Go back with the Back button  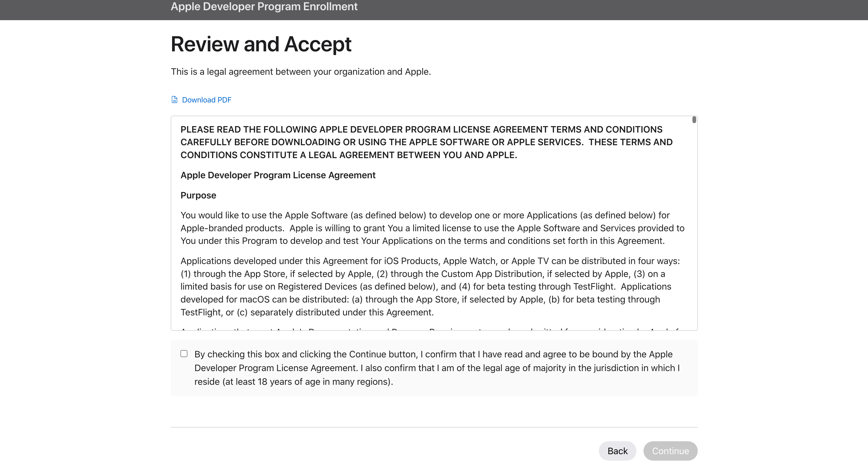pos(617,451)
